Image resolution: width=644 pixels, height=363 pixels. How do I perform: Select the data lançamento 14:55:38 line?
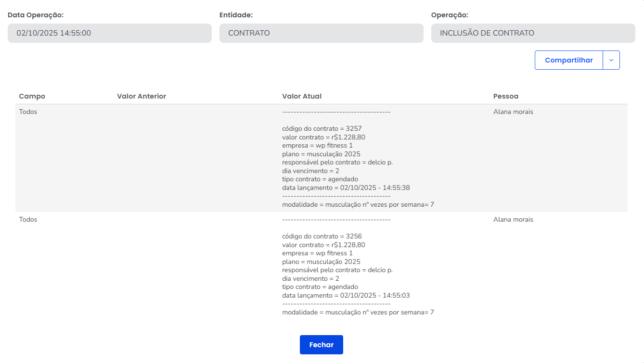tap(346, 188)
